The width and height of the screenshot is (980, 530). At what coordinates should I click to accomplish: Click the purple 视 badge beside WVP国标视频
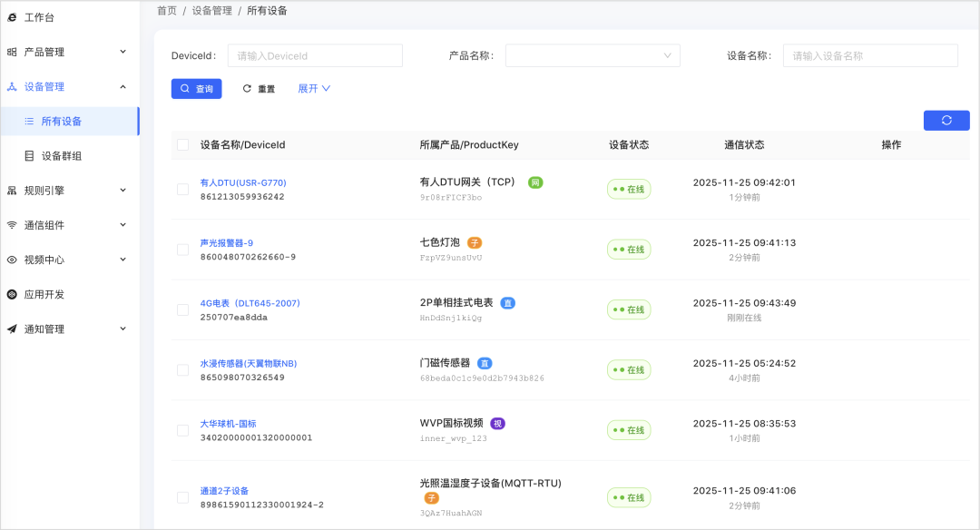497,424
